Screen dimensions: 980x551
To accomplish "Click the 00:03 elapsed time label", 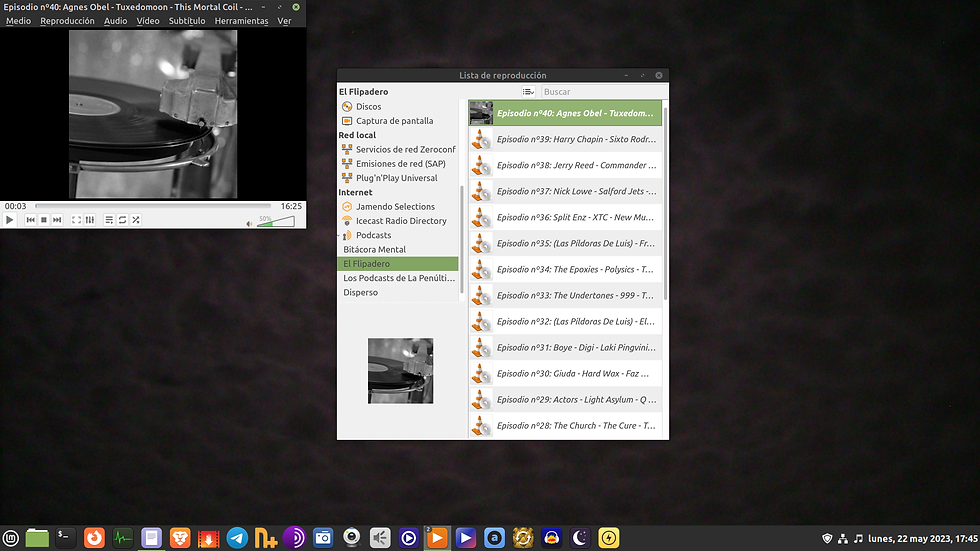I will pos(16,206).
